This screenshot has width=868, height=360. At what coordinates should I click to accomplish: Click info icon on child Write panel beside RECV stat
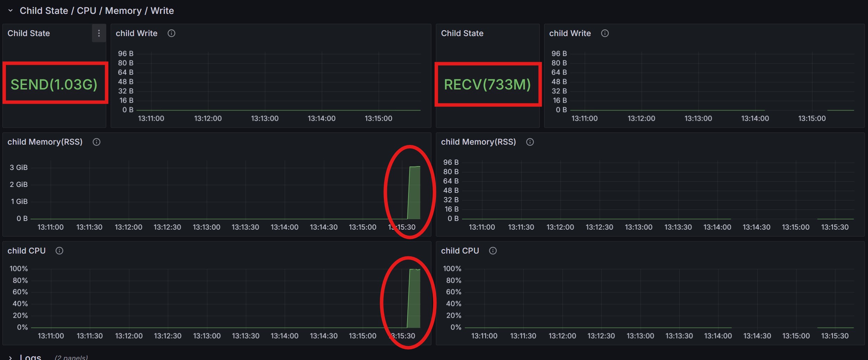coord(605,33)
